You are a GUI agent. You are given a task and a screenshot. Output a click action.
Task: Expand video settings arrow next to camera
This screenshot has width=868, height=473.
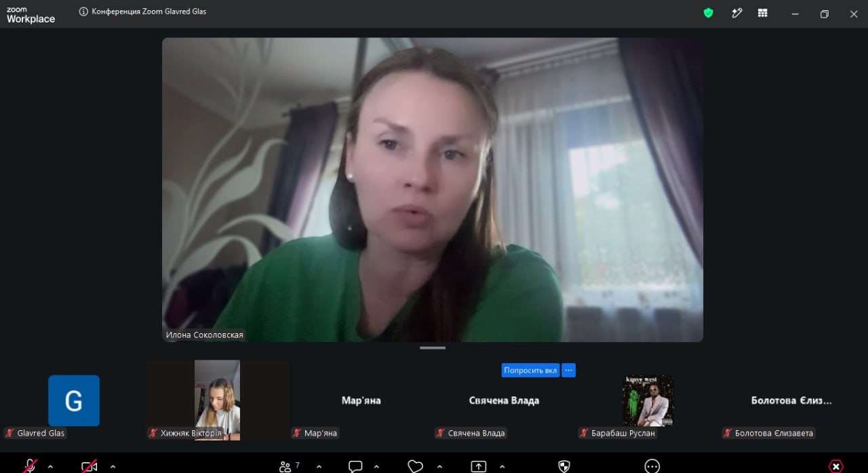[113, 467]
